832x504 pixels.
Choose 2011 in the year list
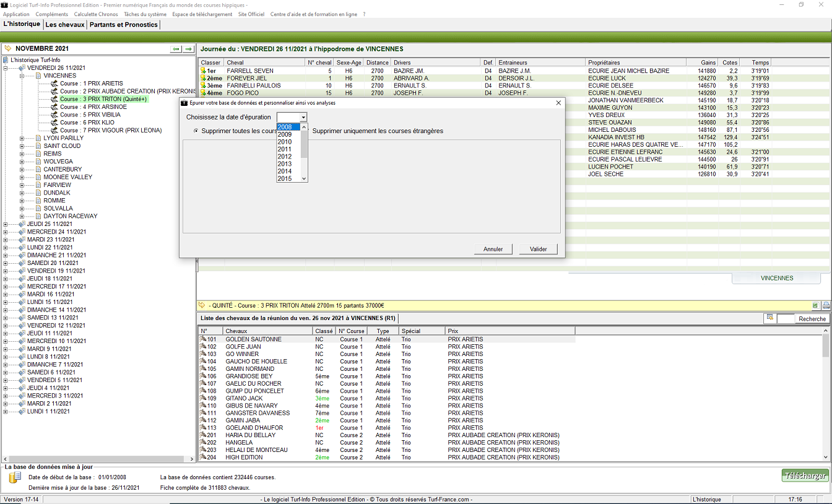click(x=288, y=149)
